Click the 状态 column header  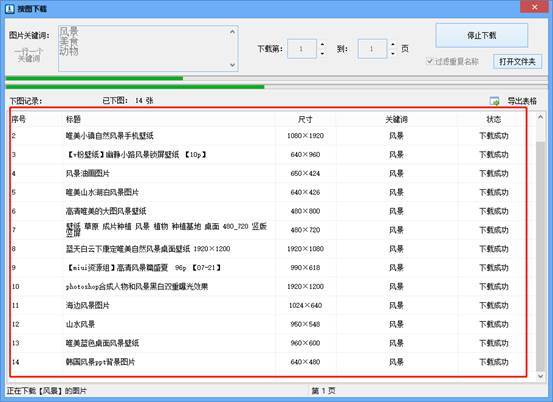click(493, 119)
